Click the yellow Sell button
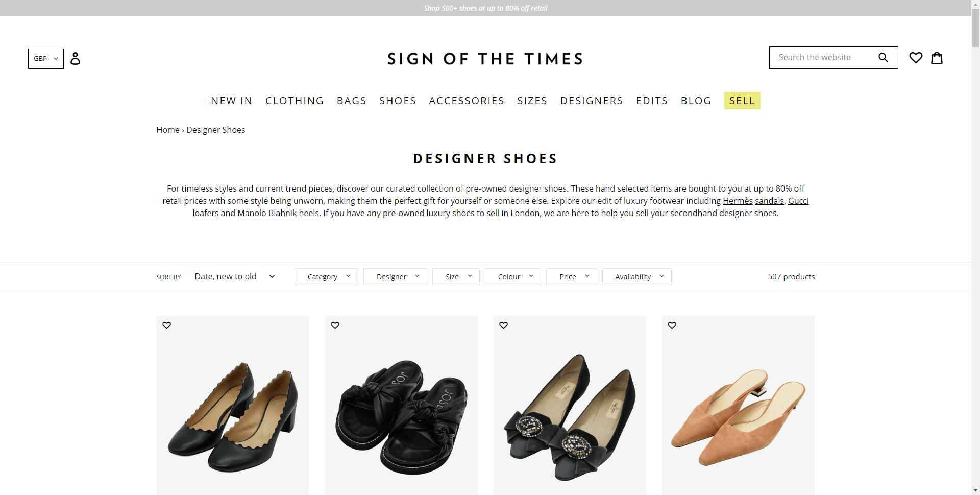980x495 pixels. pos(742,101)
